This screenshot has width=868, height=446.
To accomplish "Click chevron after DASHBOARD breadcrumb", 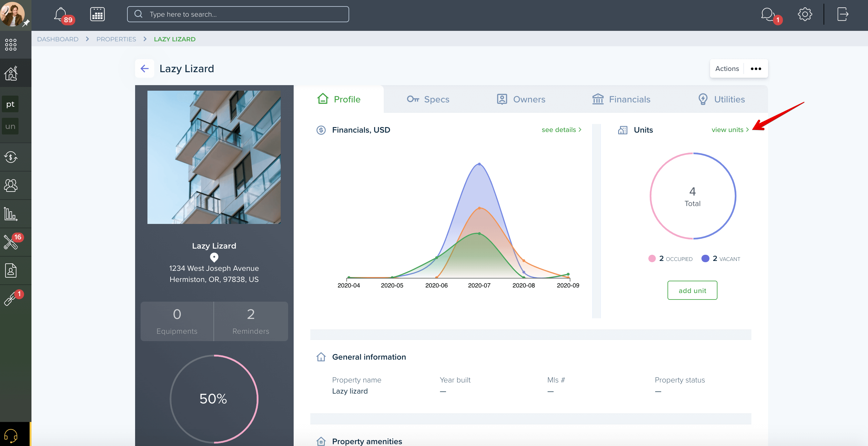I will coord(87,39).
